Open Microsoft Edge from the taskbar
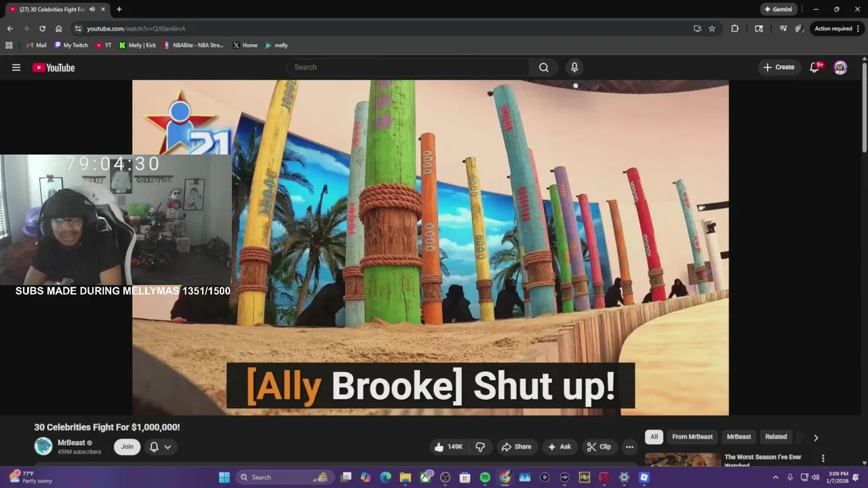This screenshot has height=488, width=868. tap(385, 477)
